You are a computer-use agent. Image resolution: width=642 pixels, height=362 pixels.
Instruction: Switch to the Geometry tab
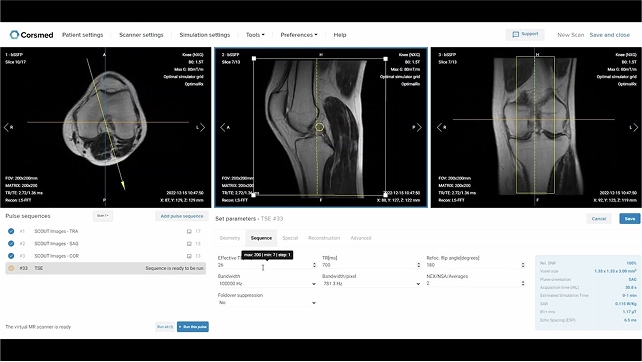click(x=230, y=238)
